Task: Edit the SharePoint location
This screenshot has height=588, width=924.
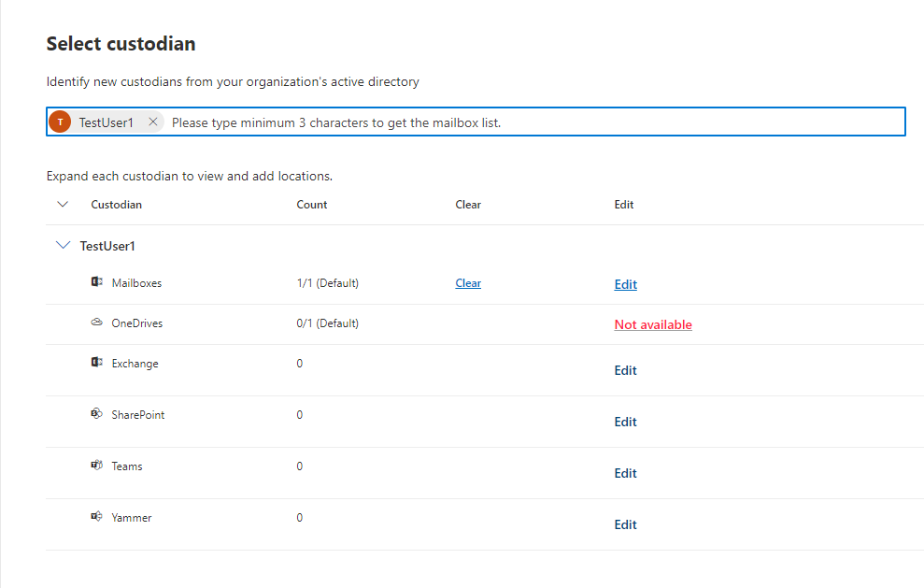Action: point(625,421)
